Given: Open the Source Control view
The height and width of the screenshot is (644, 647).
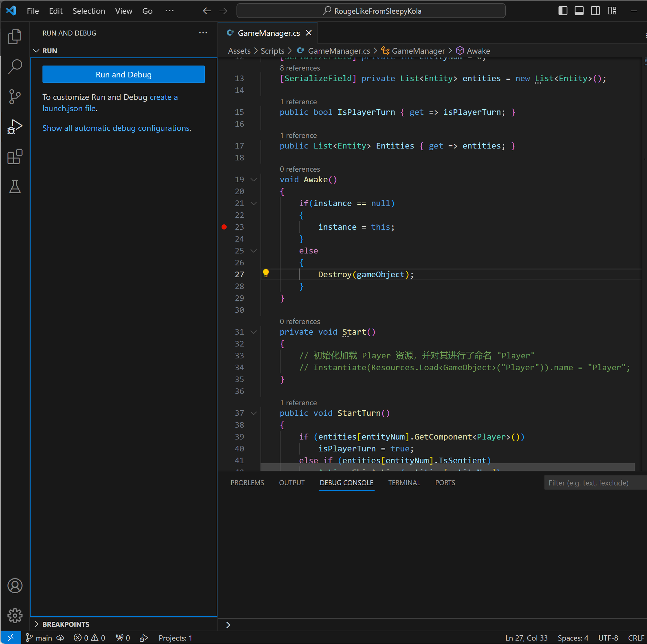Looking at the screenshot, I should (x=15, y=96).
